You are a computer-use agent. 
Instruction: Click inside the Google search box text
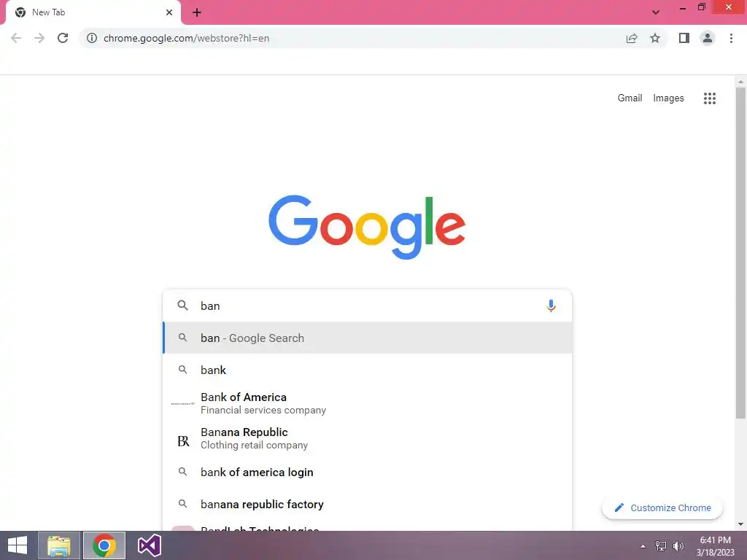pyautogui.click(x=367, y=306)
